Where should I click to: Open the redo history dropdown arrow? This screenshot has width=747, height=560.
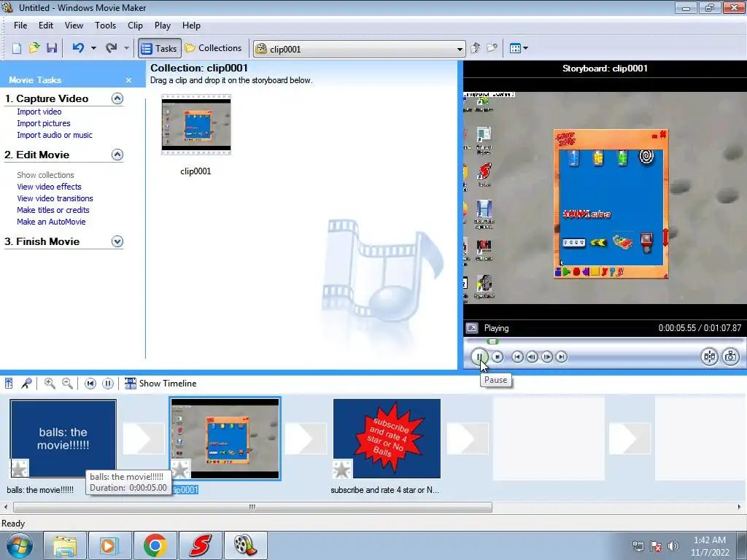(126, 48)
